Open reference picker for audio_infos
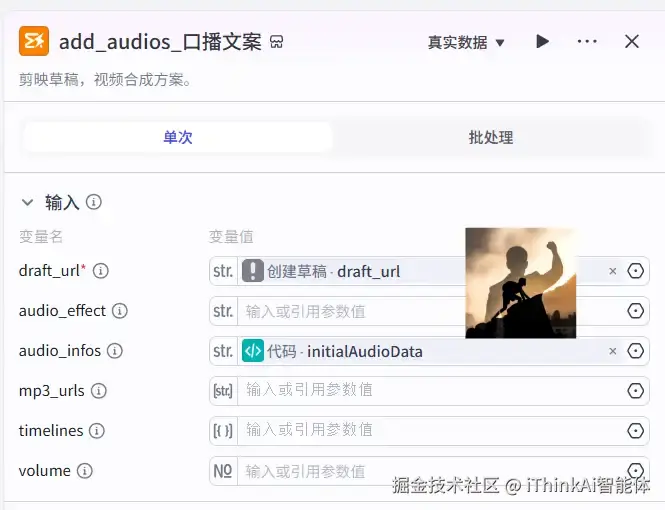The image size is (665, 510). (635, 351)
